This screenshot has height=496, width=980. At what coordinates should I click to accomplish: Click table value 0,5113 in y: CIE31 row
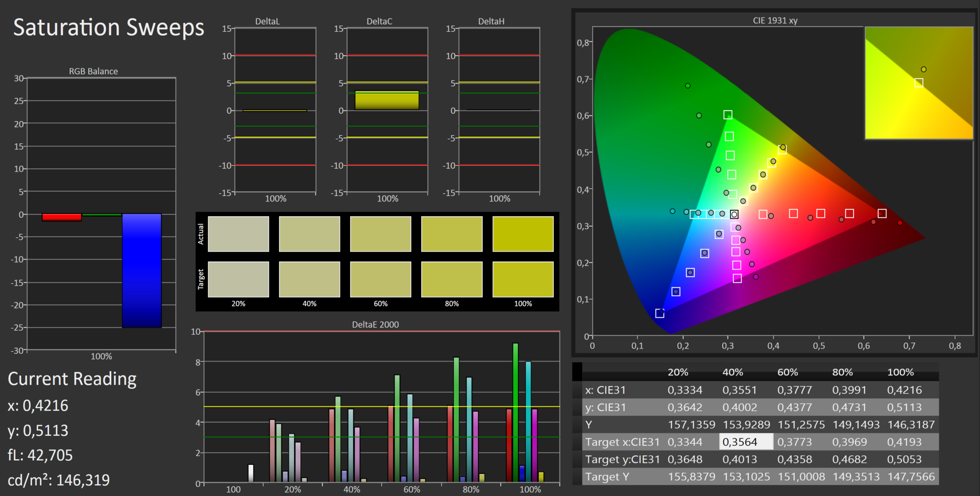coord(904,407)
